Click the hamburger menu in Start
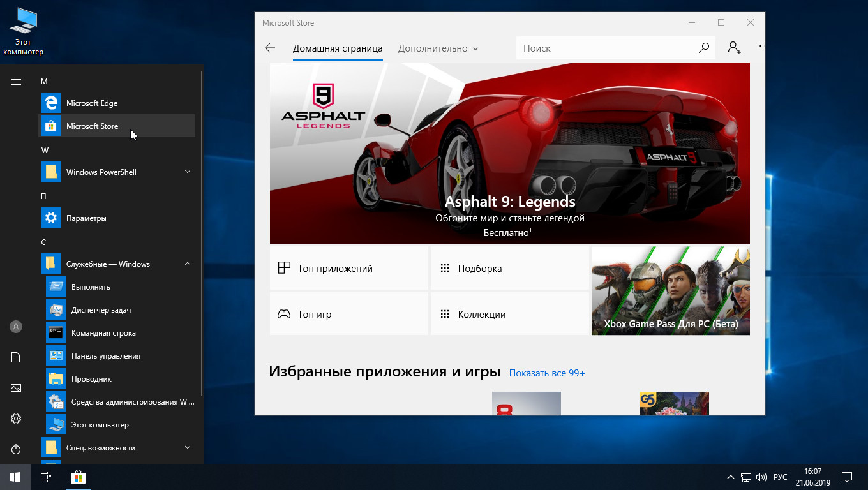868x490 pixels. pos(16,82)
